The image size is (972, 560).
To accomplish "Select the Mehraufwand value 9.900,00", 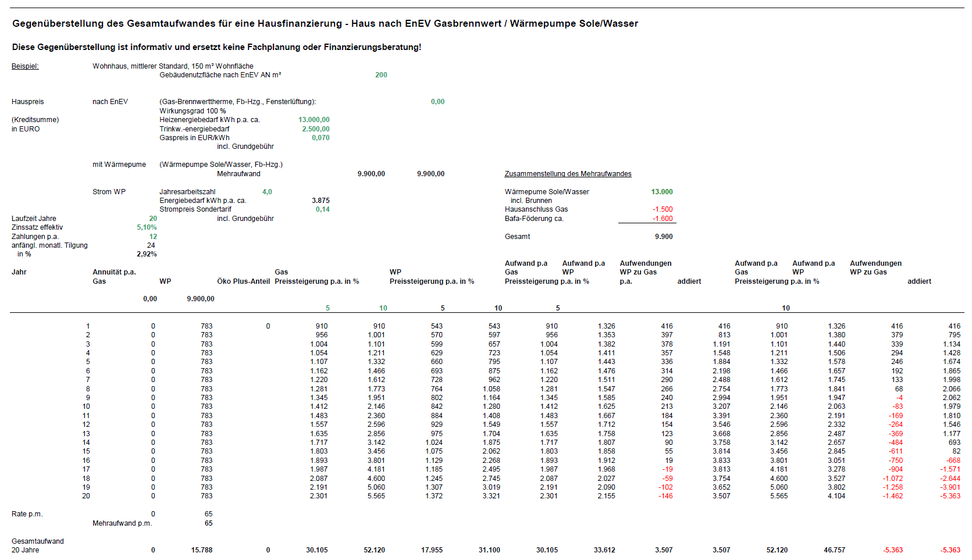I will [x=371, y=173].
